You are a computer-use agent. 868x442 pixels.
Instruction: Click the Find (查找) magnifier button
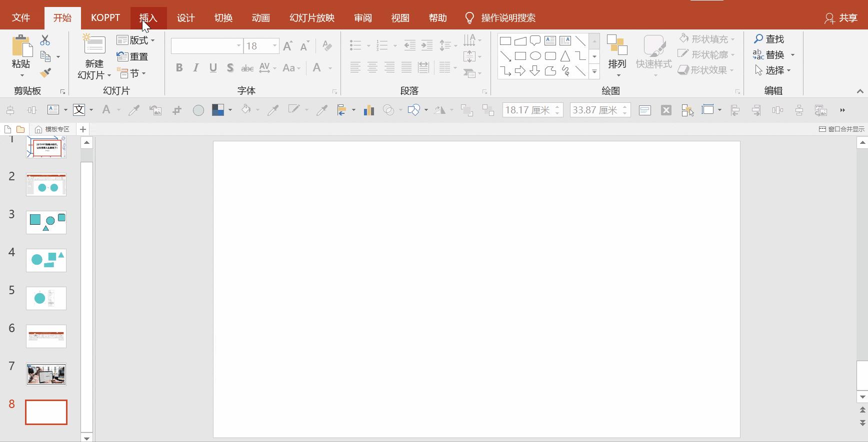point(769,39)
